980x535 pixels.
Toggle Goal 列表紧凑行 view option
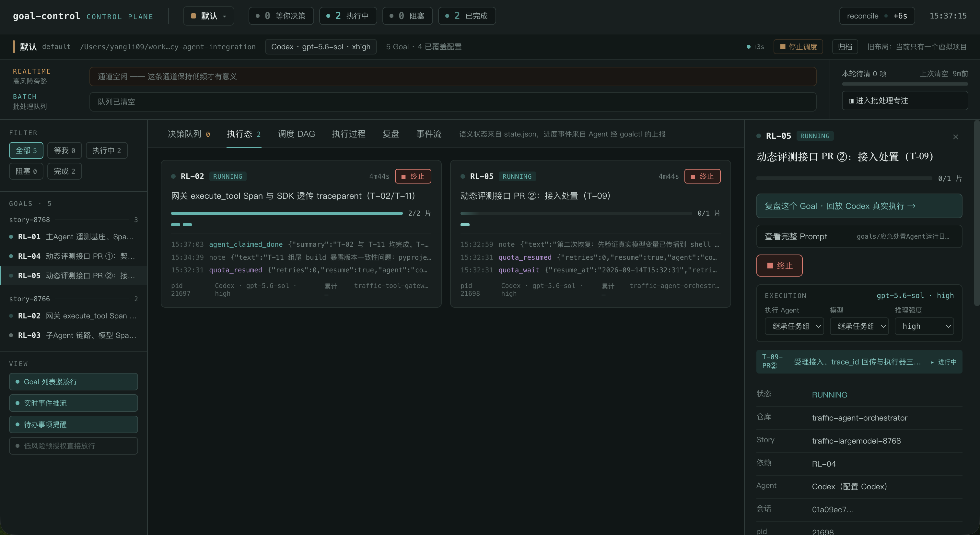point(74,382)
